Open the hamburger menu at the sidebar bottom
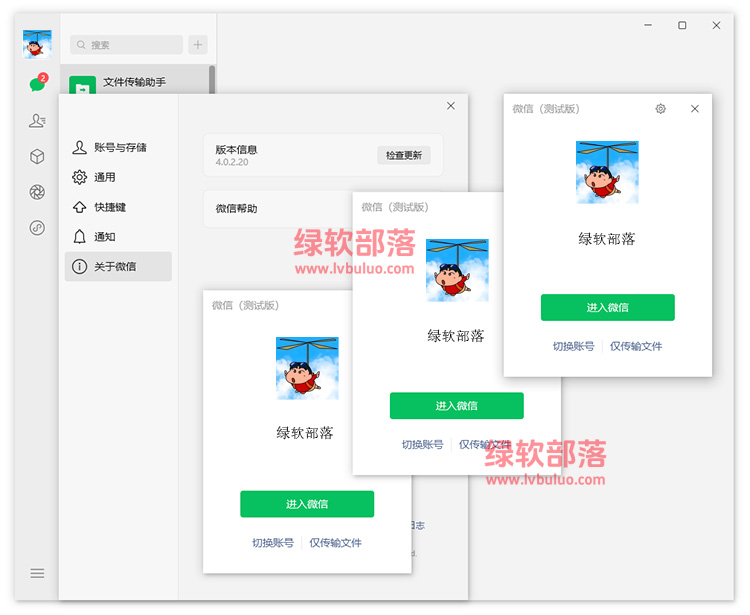The width and height of the screenshot is (750, 615). coord(37,573)
